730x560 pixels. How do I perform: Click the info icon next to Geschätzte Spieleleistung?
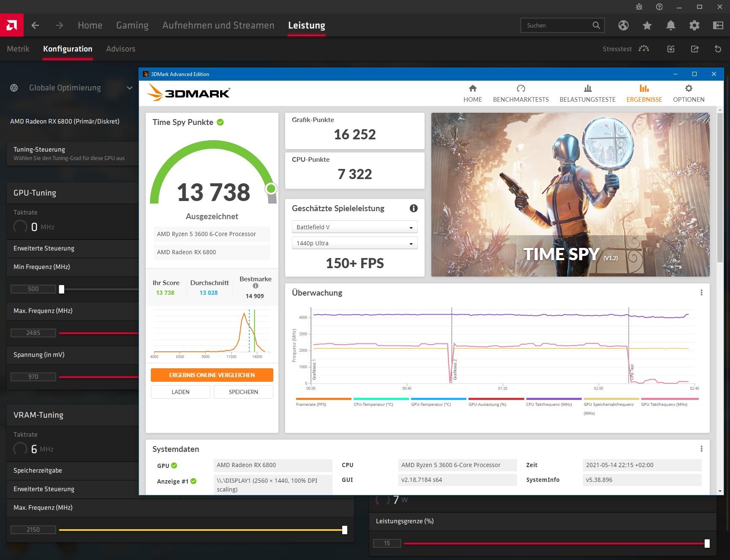[x=414, y=208]
